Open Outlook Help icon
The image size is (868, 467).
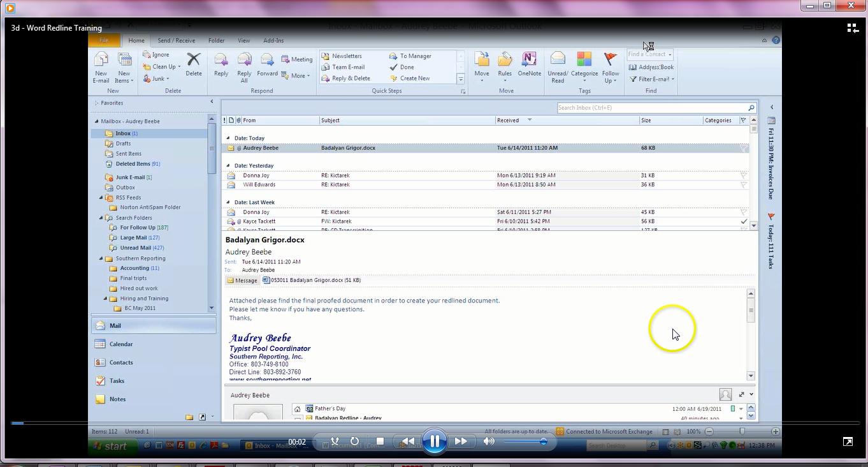776,40
